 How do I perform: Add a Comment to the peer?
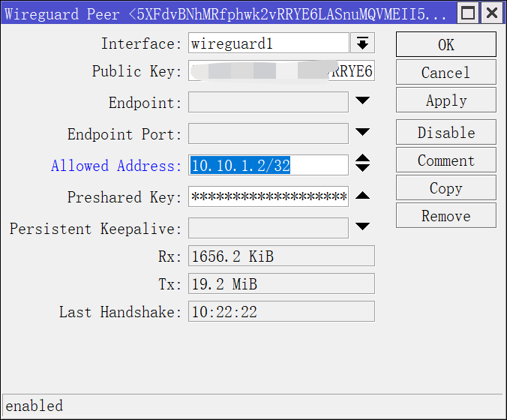coord(445,160)
